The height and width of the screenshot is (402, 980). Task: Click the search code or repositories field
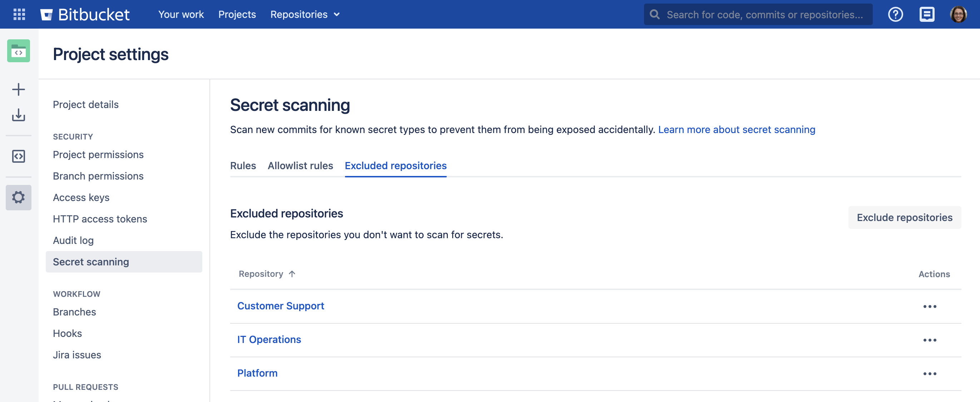(765, 14)
